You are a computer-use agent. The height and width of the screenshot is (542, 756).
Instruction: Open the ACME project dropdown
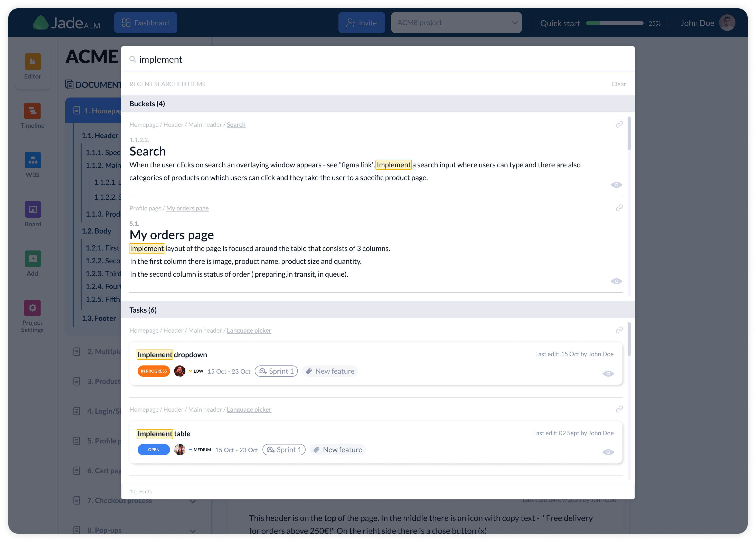click(456, 23)
